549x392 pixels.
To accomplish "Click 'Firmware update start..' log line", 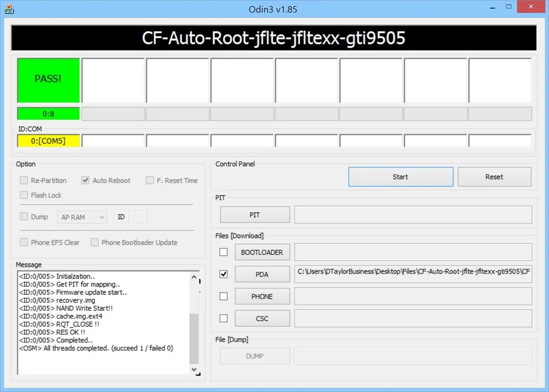I will [73, 292].
